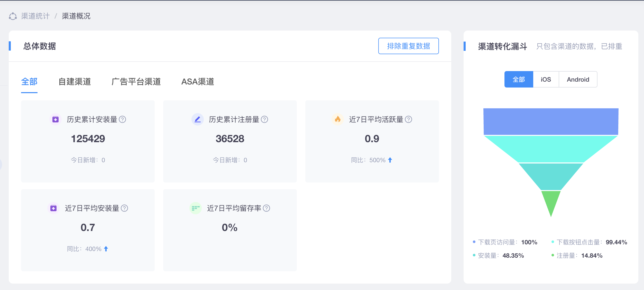Show help tooltip for 历史累计注册量
Viewport: 644px width, 290px height.
pyautogui.click(x=264, y=119)
